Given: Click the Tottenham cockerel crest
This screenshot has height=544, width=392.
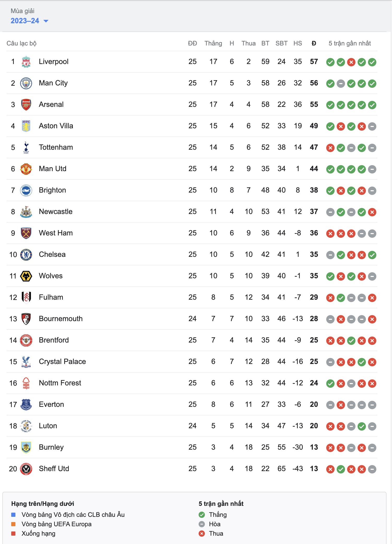Looking at the screenshot, I should (26, 147).
